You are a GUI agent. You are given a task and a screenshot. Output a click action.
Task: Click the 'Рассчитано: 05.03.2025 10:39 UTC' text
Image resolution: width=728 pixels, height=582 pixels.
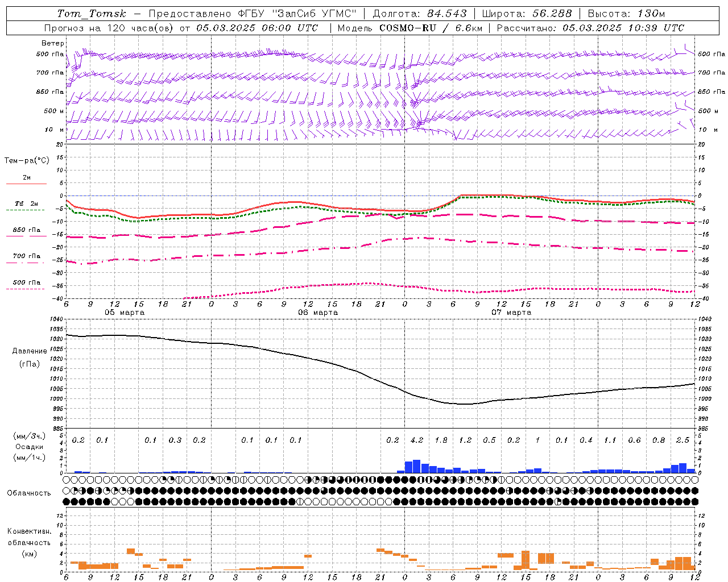tap(590, 28)
